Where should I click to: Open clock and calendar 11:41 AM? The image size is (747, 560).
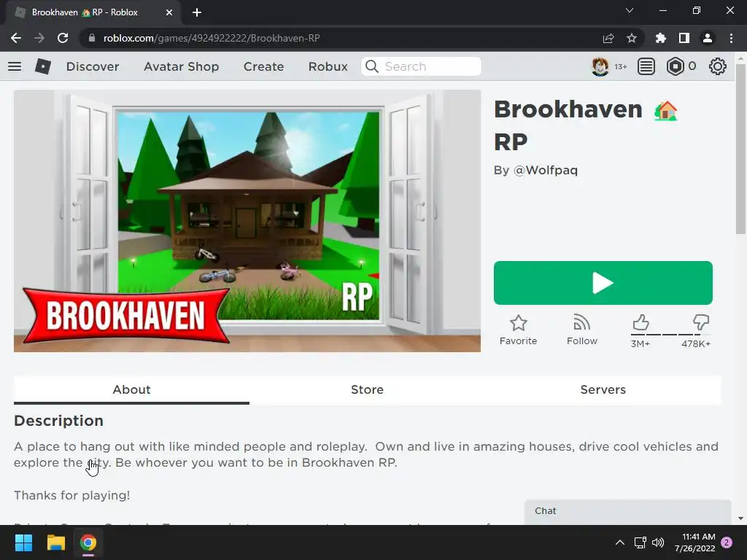click(695, 542)
